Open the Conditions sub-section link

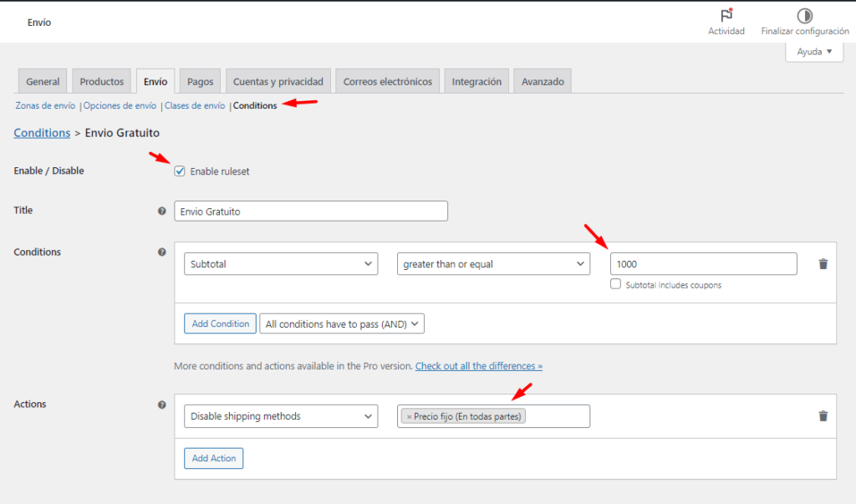[255, 105]
